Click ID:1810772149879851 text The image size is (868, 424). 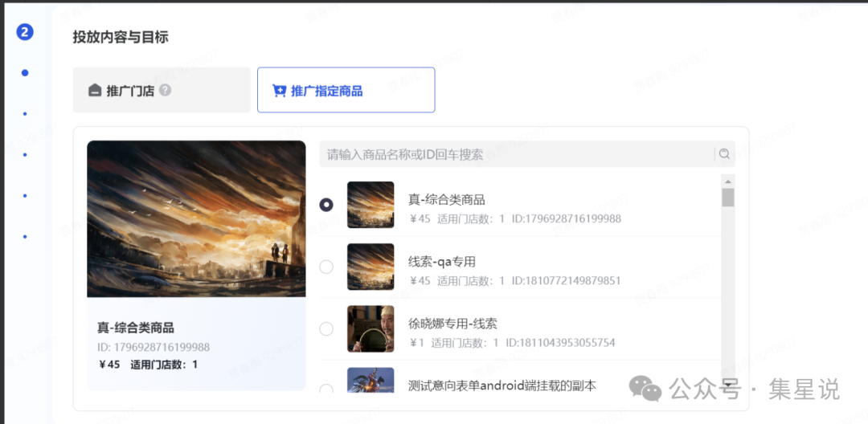[566, 281]
